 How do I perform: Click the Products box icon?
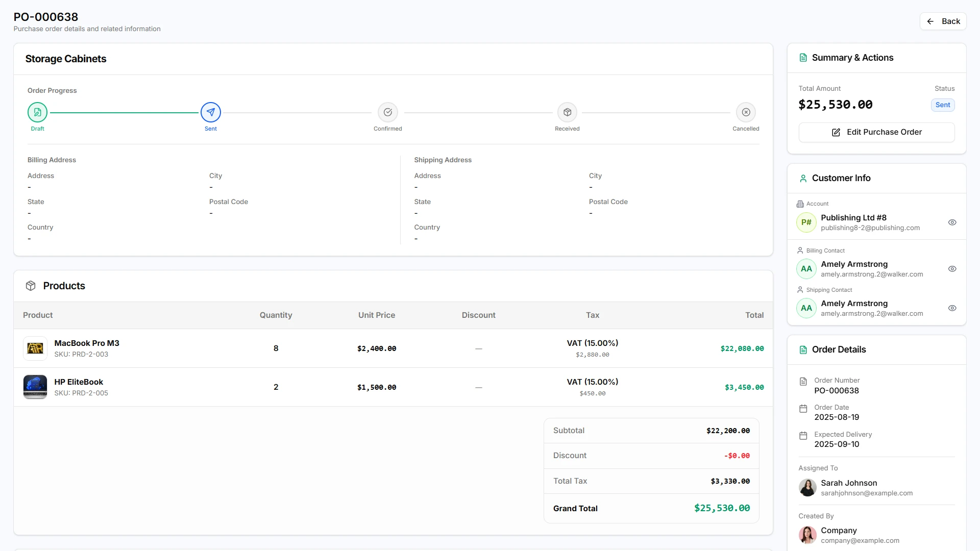(31, 286)
